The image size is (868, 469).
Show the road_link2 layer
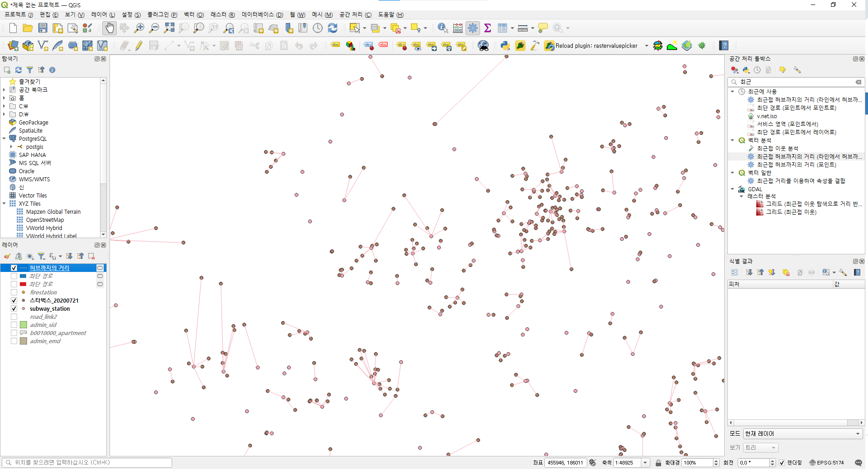click(14, 317)
